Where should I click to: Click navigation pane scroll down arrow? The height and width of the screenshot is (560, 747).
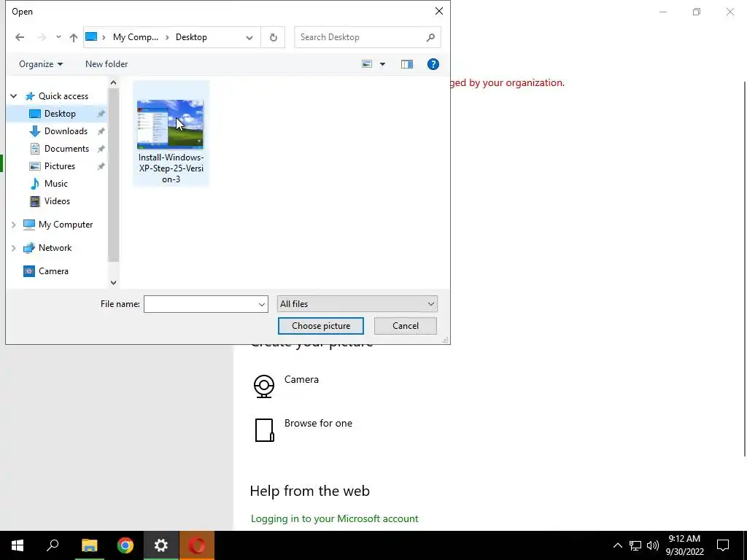(113, 282)
